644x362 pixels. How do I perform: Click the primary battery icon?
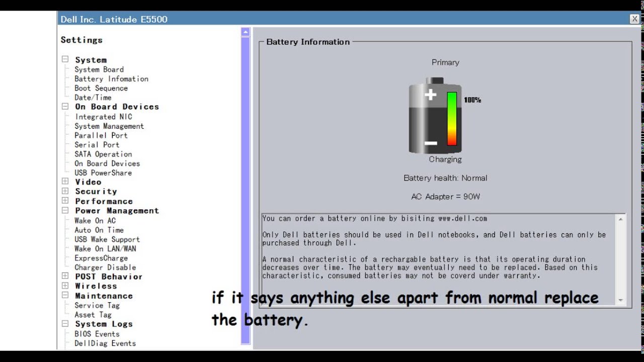435,115
